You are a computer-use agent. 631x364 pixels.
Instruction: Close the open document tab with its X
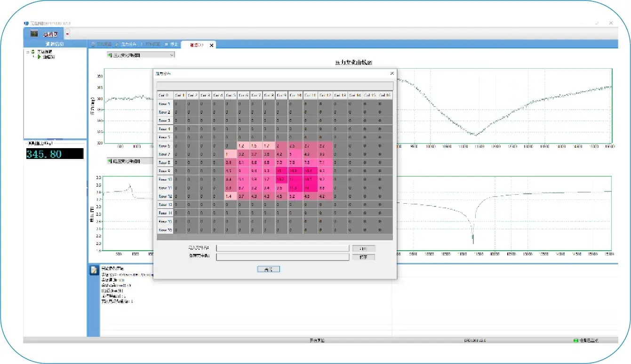(212, 45)
